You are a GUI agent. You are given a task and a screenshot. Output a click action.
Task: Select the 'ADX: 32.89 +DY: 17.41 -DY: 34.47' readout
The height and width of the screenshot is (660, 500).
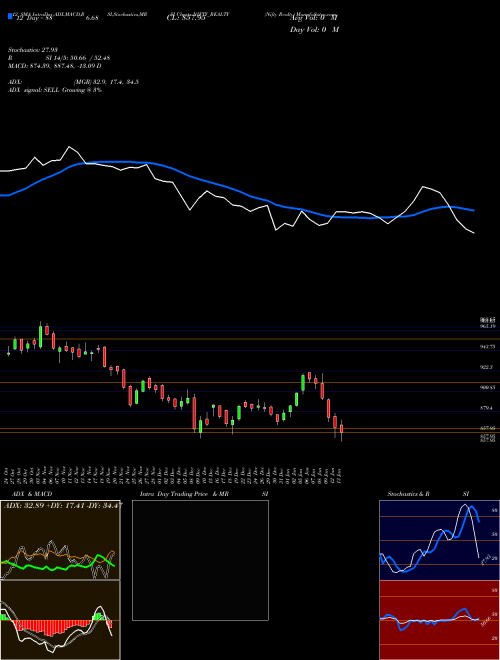click(63, 505)
